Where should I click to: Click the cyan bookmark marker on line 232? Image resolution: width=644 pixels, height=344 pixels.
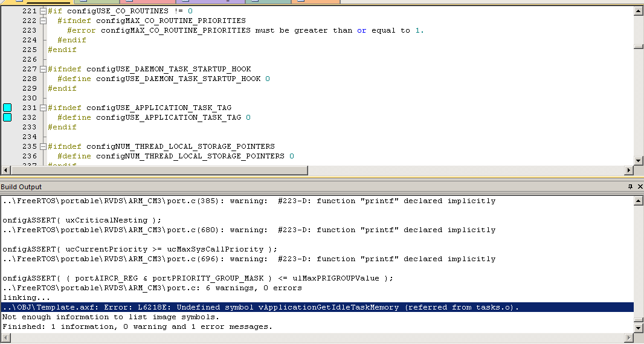pos(7,117)
